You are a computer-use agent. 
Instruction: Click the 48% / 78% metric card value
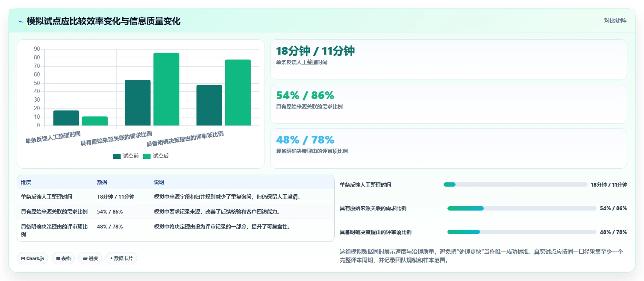(x=305, y=140)
